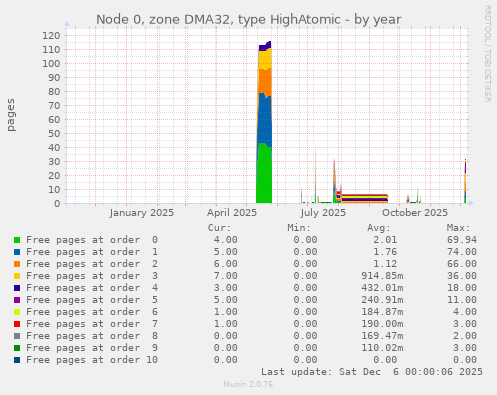Click the order 2 max value 66.00
Screen dimensions: 497x395
point(462,264)
